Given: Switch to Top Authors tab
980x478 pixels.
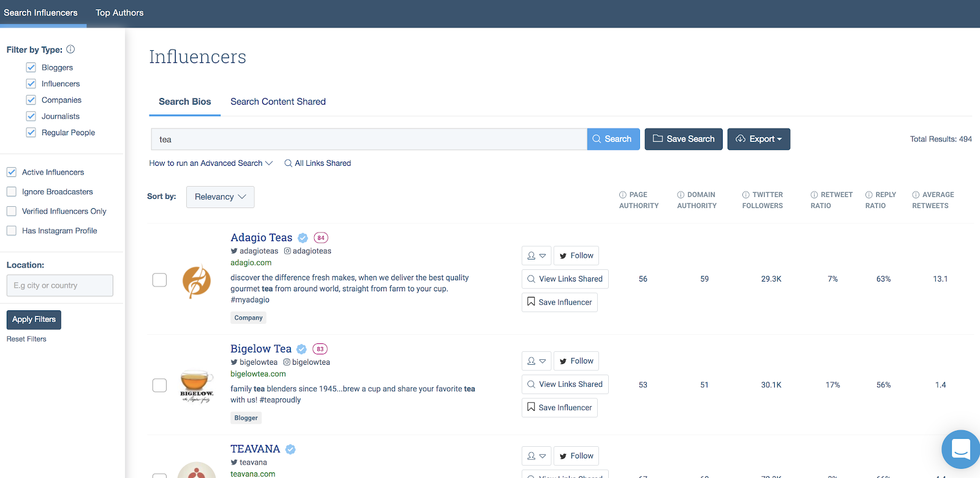Looking at the screenshot, I should coord(119,13).
